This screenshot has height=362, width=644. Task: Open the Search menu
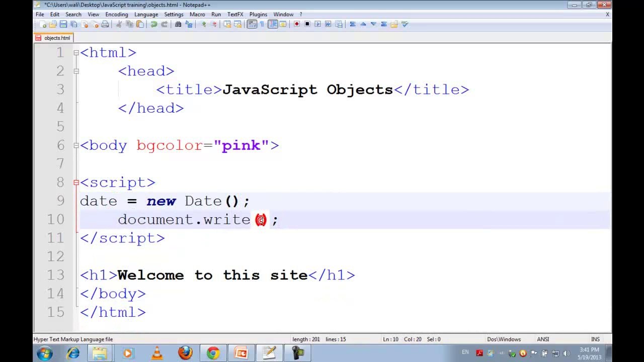73,14
